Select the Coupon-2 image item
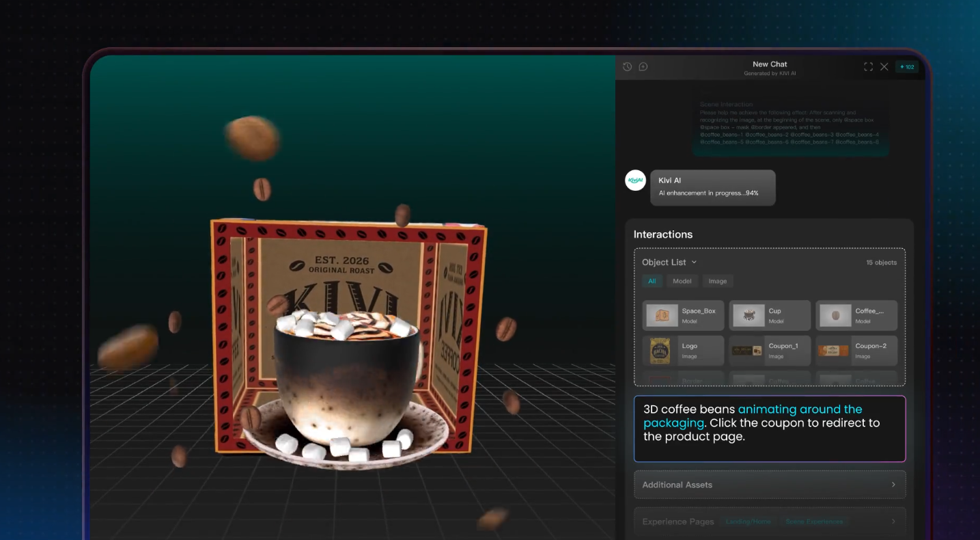Viewport: 980px width, 540px height. tap(856, 350)
